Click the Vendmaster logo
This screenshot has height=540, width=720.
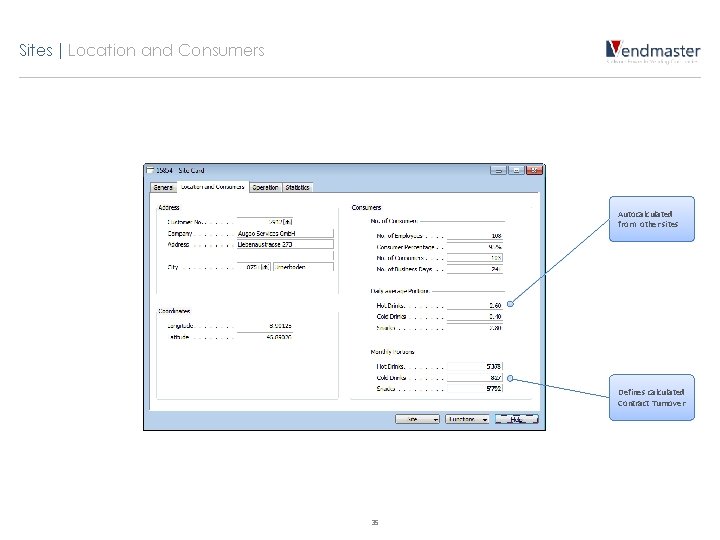(x=652, y=51)
